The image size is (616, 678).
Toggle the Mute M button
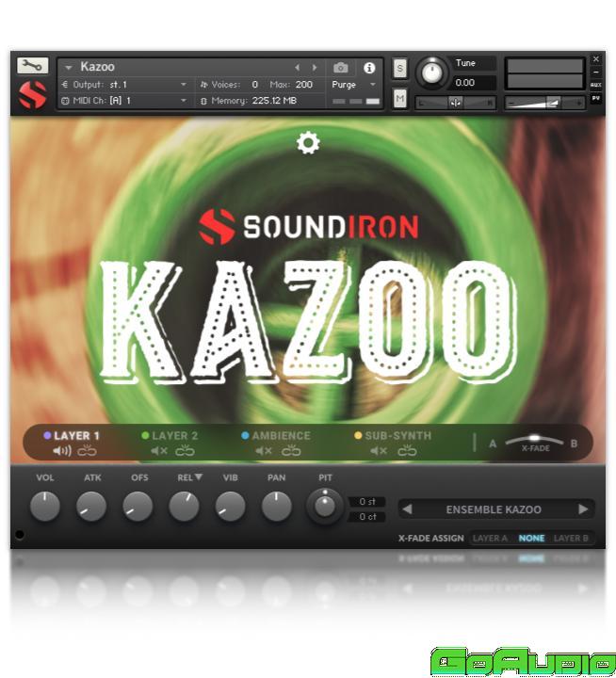[399, 99]
